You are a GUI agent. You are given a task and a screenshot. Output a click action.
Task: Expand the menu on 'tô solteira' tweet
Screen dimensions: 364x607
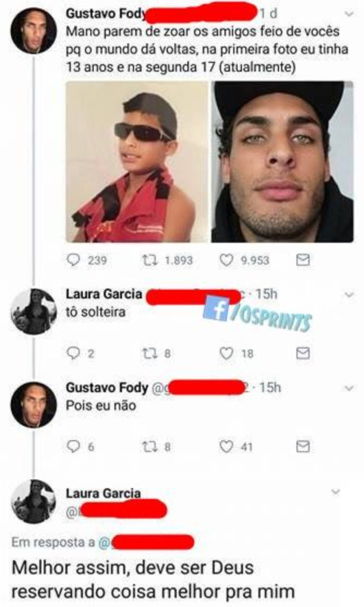(349, 295)
